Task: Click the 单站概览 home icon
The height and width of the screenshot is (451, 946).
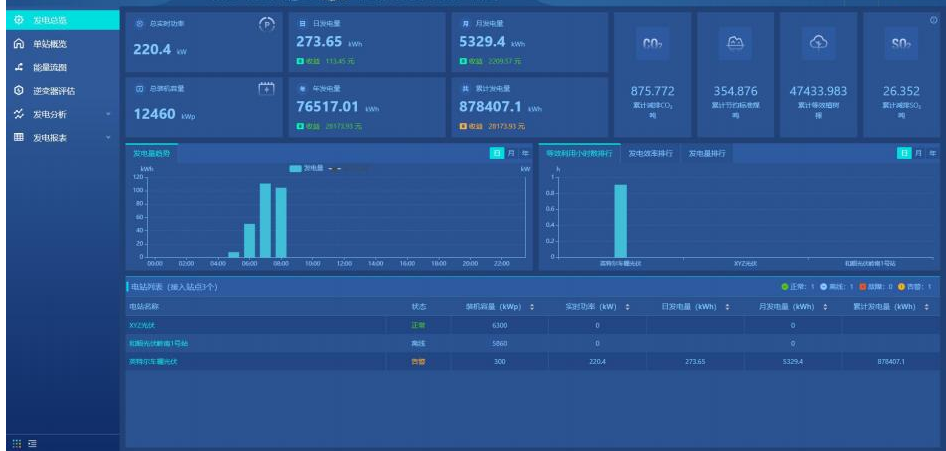Action: tap(18, 44)
